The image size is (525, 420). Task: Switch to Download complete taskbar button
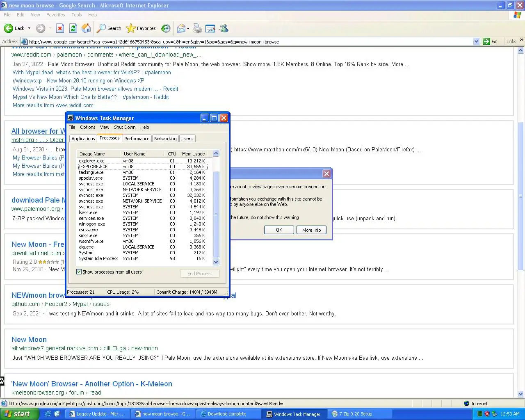(x=228, y=414)
